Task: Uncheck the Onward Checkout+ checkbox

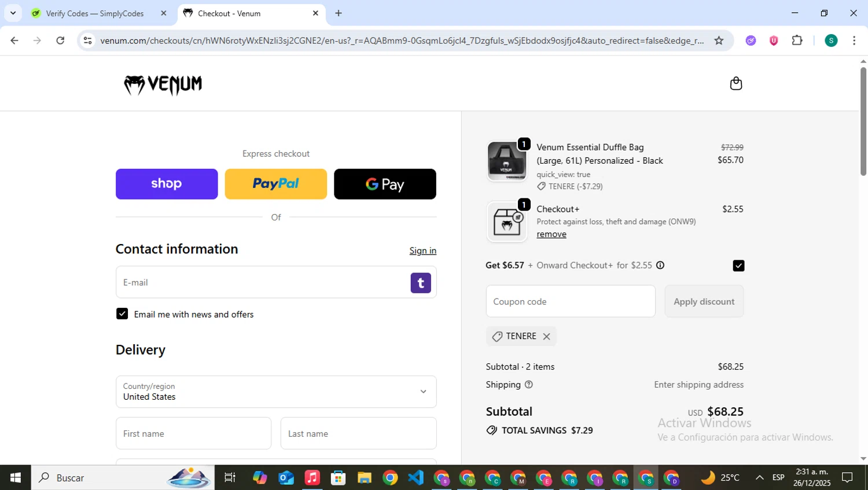Action: pos(738,266)
